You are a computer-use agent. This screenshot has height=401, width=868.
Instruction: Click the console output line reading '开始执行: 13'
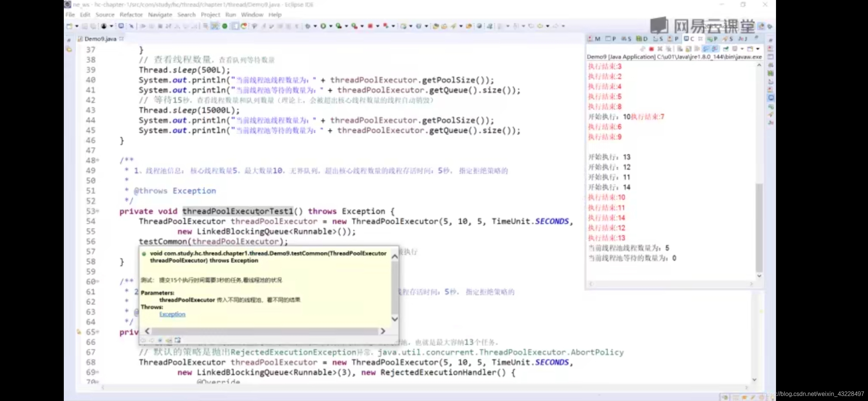pyautogui.click(x=609, y=157)
